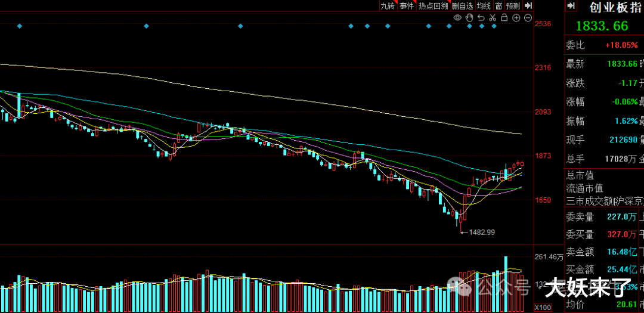
Task: Click the leftmost blue diamond event marker
Action: click(x=19, y=26)
